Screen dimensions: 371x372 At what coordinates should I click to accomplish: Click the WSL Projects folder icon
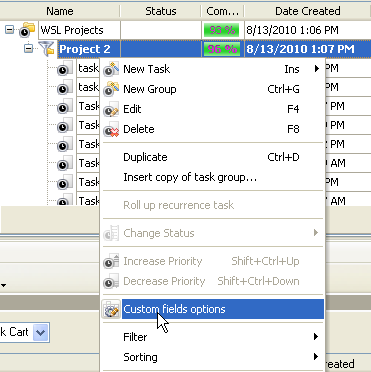pyautogui.click(x=27, y=30)
